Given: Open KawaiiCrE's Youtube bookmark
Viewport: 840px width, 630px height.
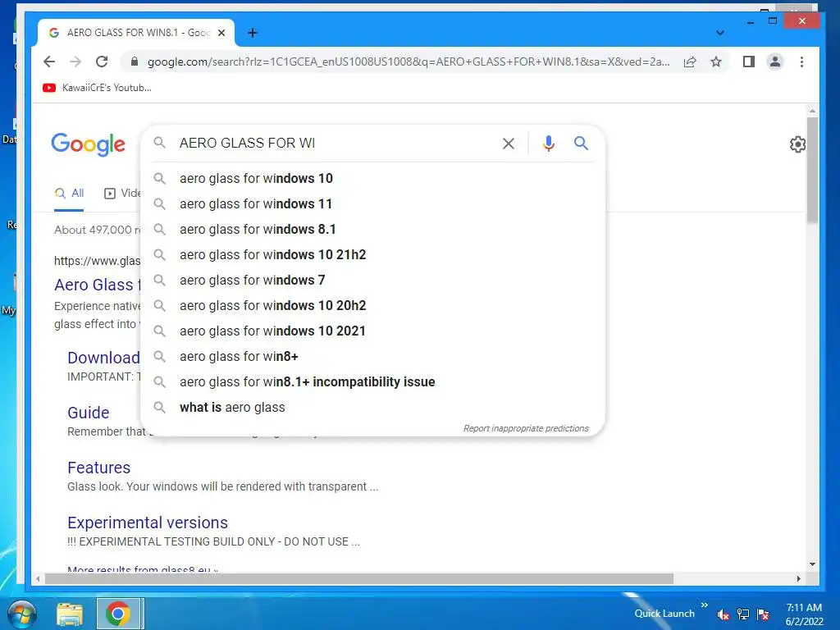Looking at the screenshot, I should (x=97, y=87).
